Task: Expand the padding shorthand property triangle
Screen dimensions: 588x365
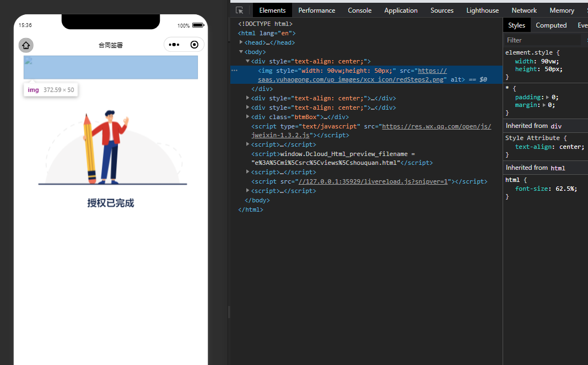Action: 548,97
